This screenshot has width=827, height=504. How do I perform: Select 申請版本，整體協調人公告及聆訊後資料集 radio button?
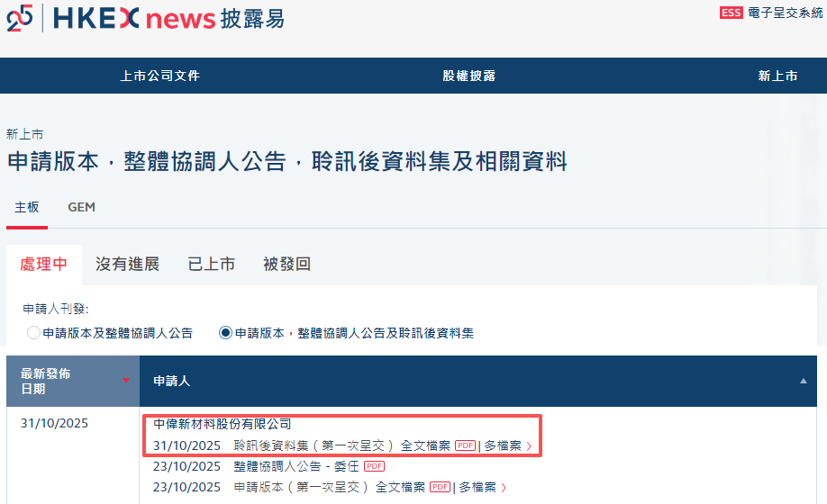coord(225,333)
